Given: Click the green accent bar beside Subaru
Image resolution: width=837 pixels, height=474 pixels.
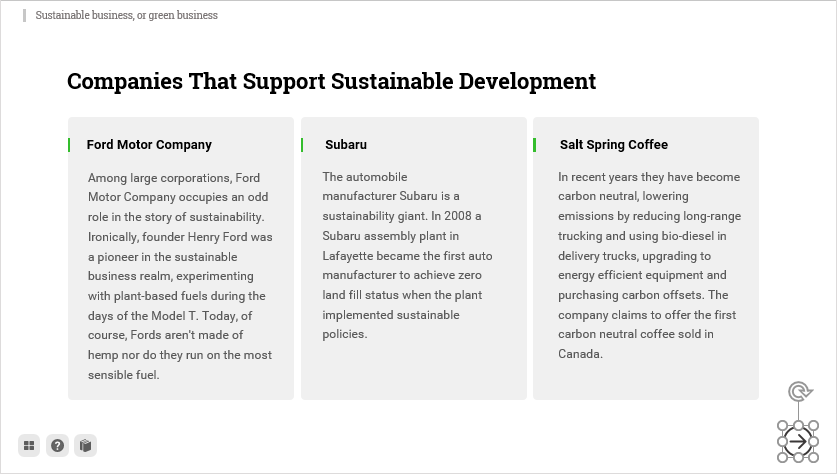Looking at the screenshot, I should point(302,145).
